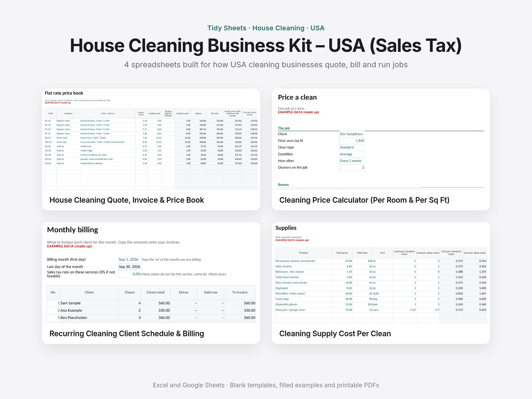Click 'Recurring Cleaning Client Schedule & Billing' title
This screenshot has width=532, height=399.
(127, 334)
